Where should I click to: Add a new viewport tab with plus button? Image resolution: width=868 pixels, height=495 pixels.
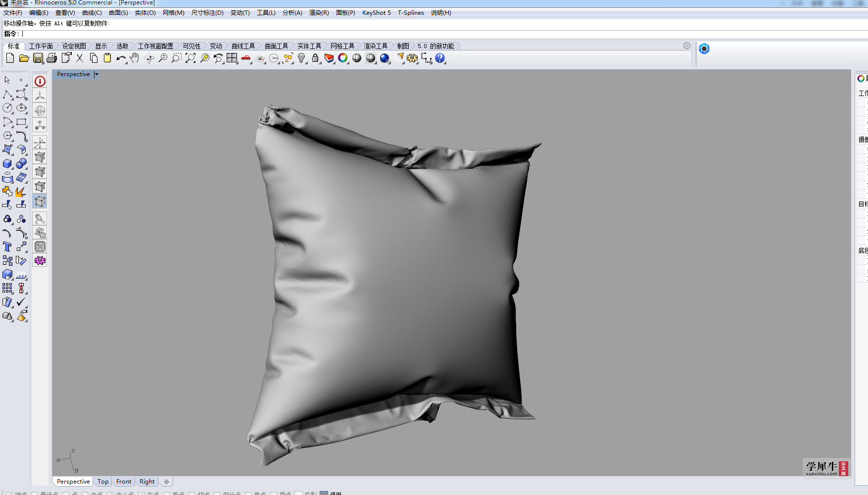click(167, 482)
